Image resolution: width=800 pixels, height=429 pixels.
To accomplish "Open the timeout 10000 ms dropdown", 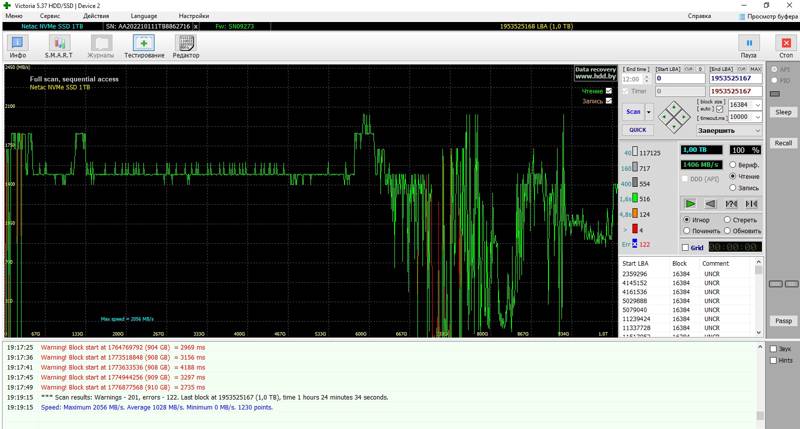I will (x=756, y=117).
